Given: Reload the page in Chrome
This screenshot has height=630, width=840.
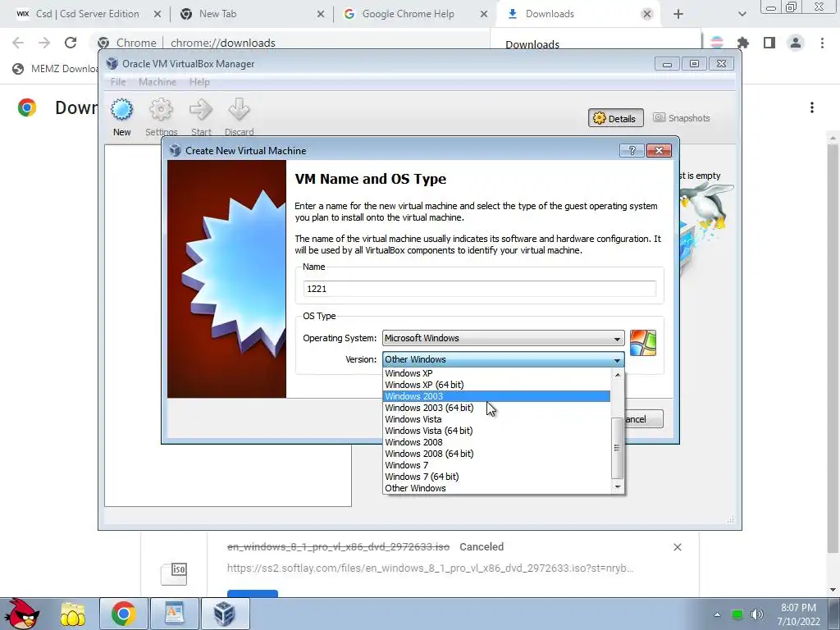Looking at the screenshot, I should point(71,43).
